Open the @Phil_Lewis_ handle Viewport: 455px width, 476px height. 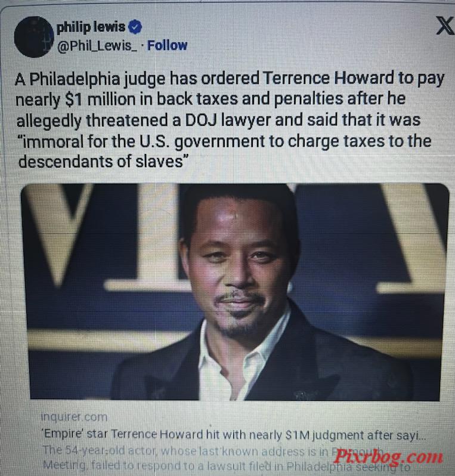(x=97, y=46)
